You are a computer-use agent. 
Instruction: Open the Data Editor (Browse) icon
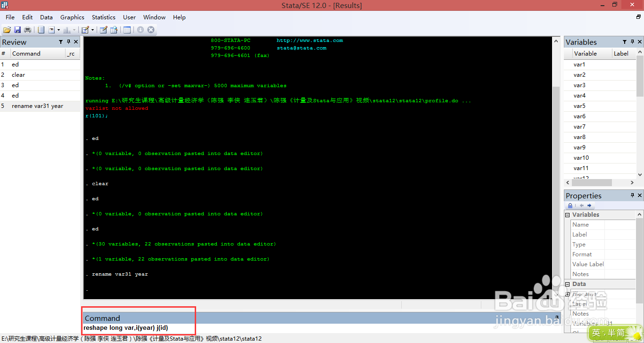[114, 30]
